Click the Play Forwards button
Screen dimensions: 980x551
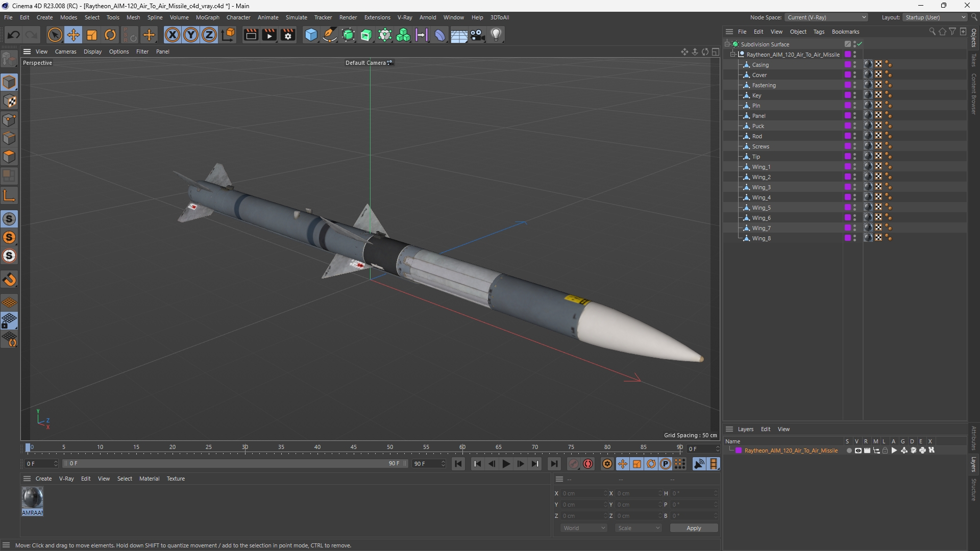[506, 464]
